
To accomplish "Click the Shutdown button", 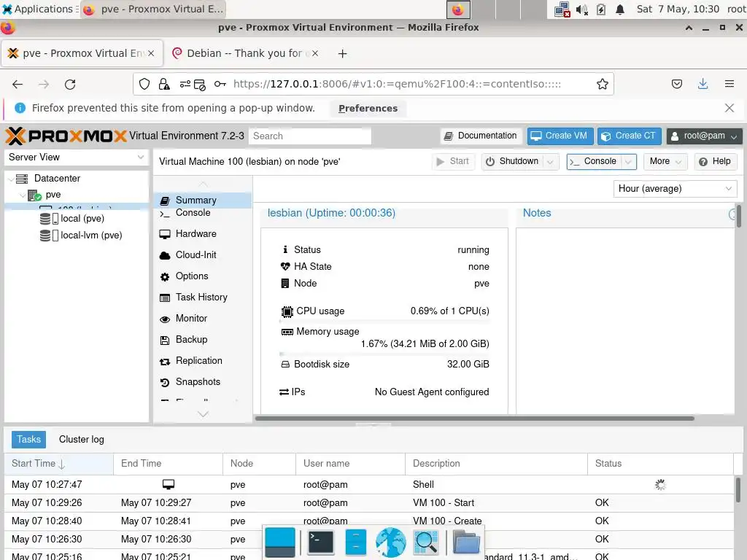I will point(513,161).
